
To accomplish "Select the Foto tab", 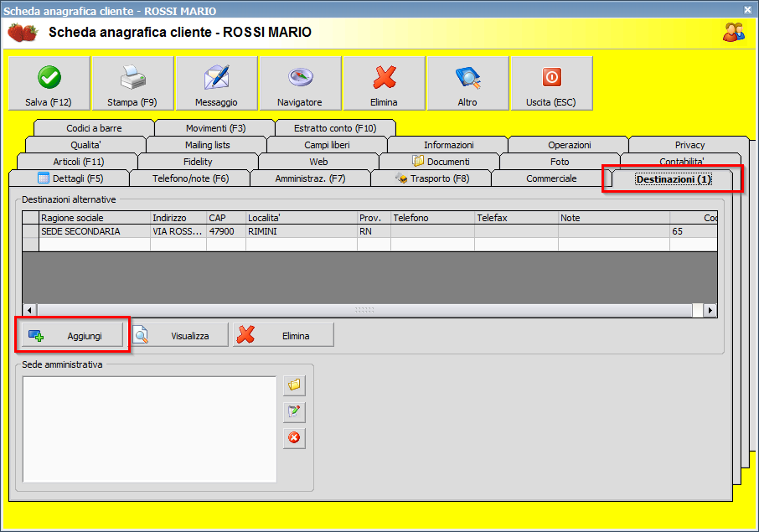I will (560, 162).
